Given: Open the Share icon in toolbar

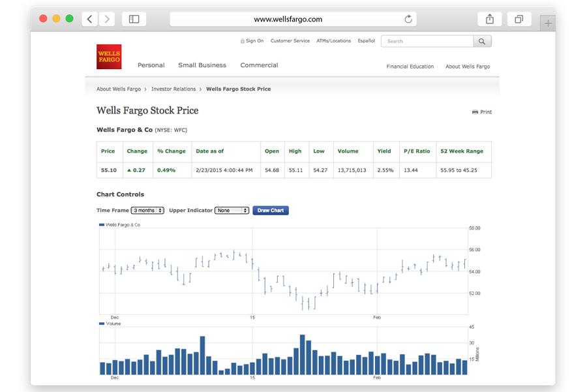Looking at the screenshot, I should [490, 19].
